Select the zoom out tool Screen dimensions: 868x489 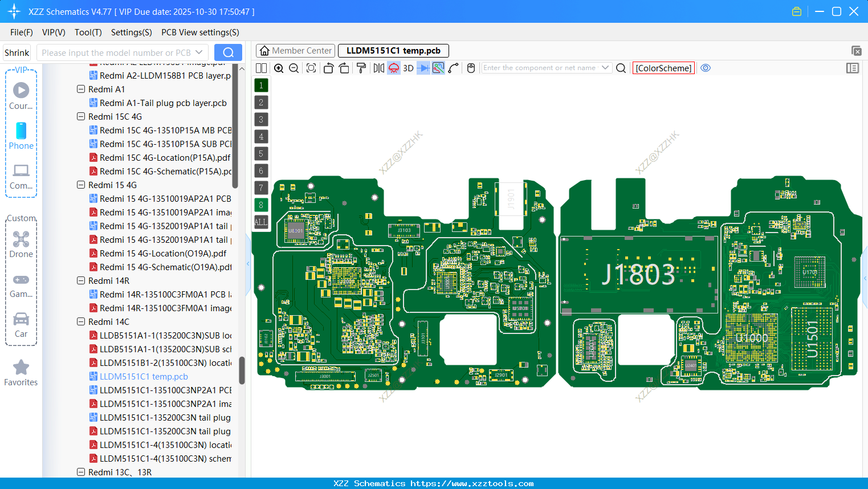(293, 68)
